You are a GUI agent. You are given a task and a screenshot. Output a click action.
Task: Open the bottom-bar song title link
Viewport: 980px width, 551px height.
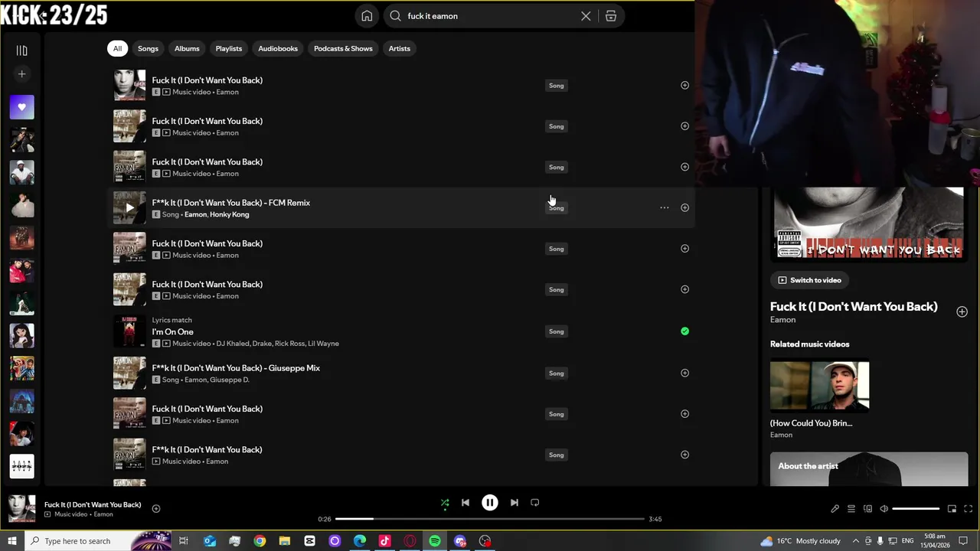(x=93, y=504)
